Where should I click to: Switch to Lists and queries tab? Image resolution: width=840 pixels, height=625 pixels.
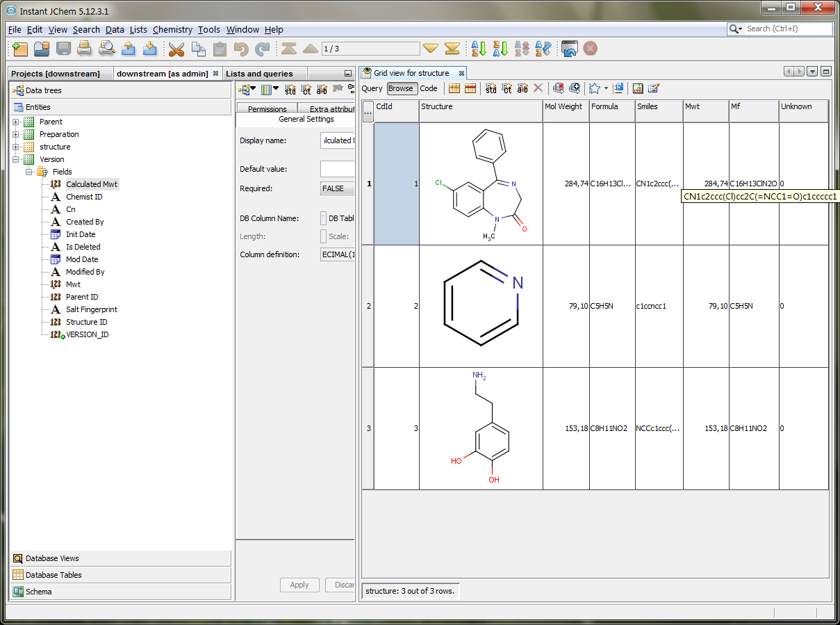pos(259,74)
